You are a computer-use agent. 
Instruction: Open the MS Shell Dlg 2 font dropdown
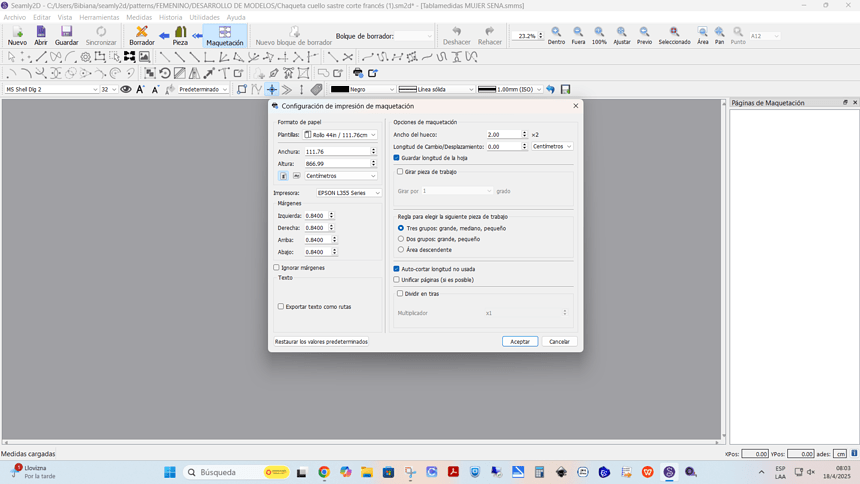52,89
